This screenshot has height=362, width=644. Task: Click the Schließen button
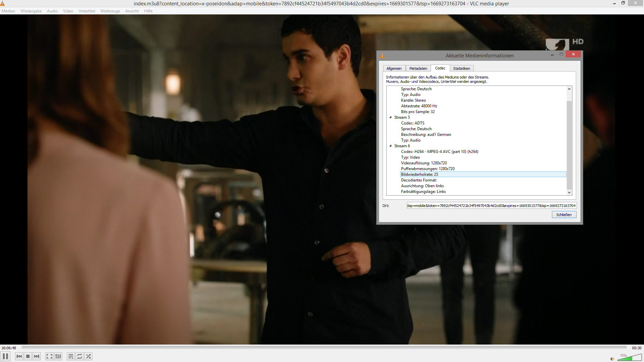point(564,215)
